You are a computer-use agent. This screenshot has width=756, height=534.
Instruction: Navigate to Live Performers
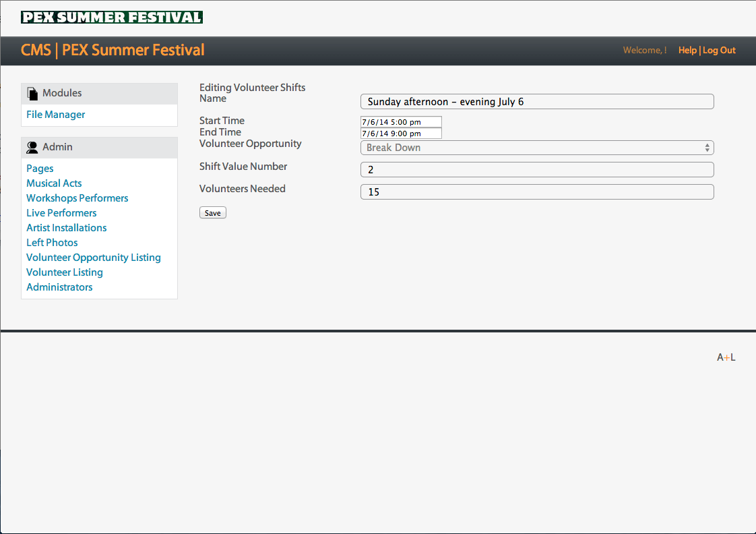pos(61,213)
